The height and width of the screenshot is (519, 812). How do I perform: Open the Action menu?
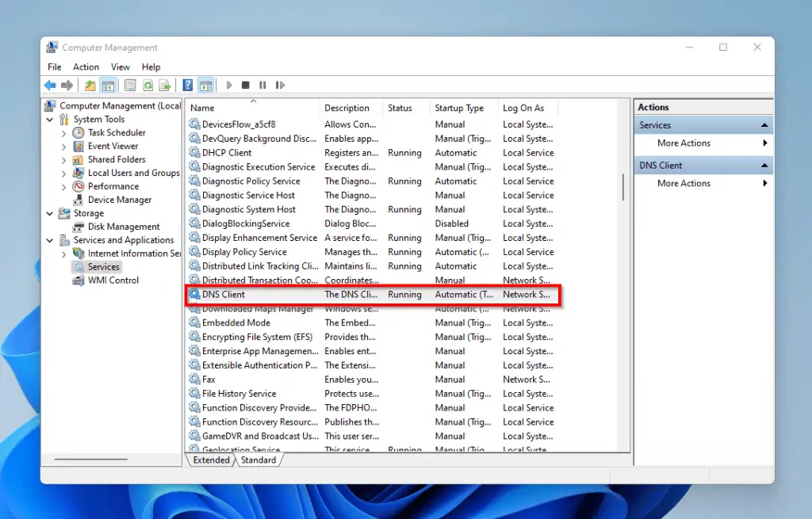click(x=86, y=67)
